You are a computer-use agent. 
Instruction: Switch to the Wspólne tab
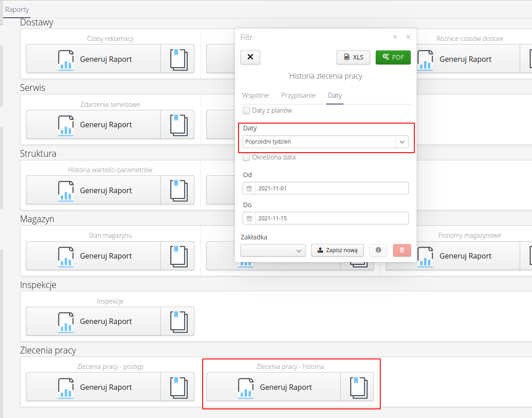(x=255, y=95)
